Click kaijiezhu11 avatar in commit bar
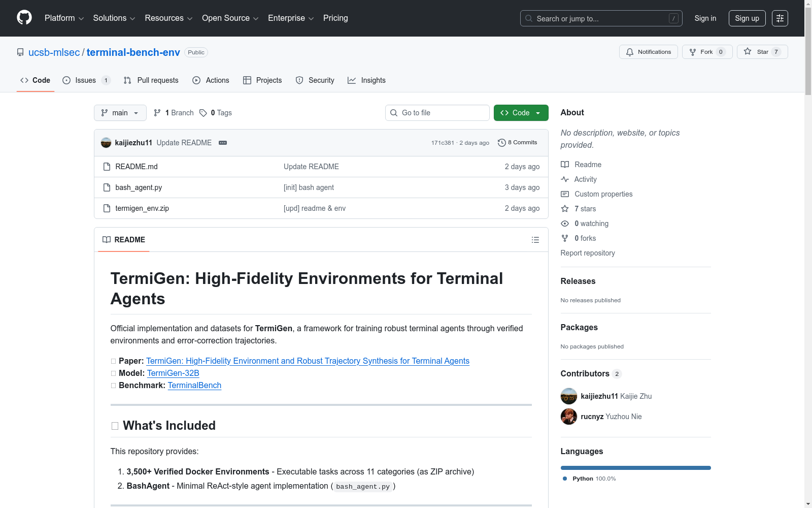The image size is (812, 508). coord(106,143)
